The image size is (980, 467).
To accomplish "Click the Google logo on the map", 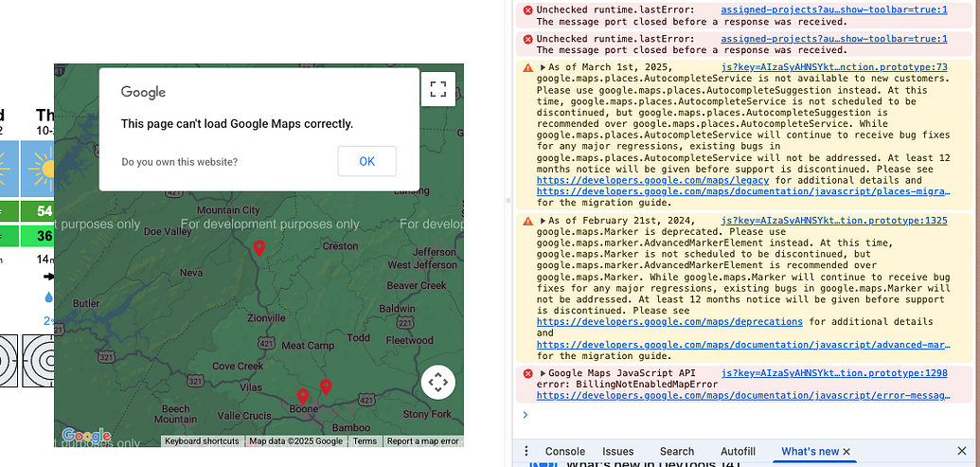I will coord(86,436).
